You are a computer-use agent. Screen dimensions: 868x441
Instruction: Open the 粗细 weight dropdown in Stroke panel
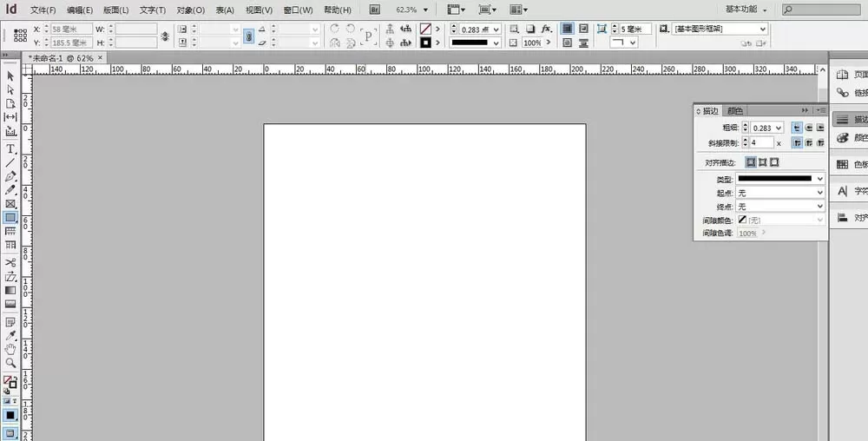(x=779, y=128)
